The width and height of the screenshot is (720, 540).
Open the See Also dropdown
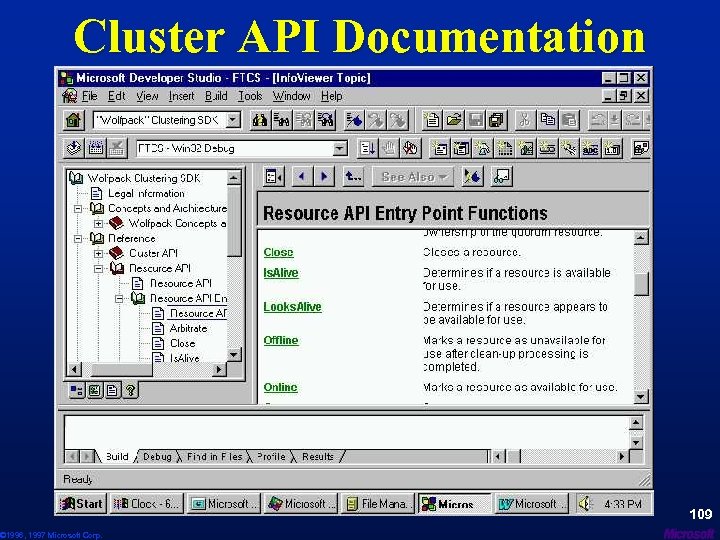point(413,177)
